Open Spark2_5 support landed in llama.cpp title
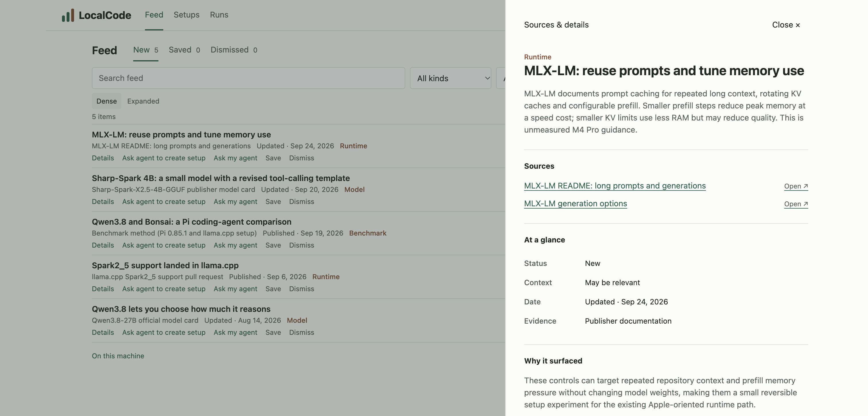868x416 pixels. coord(165,265)
